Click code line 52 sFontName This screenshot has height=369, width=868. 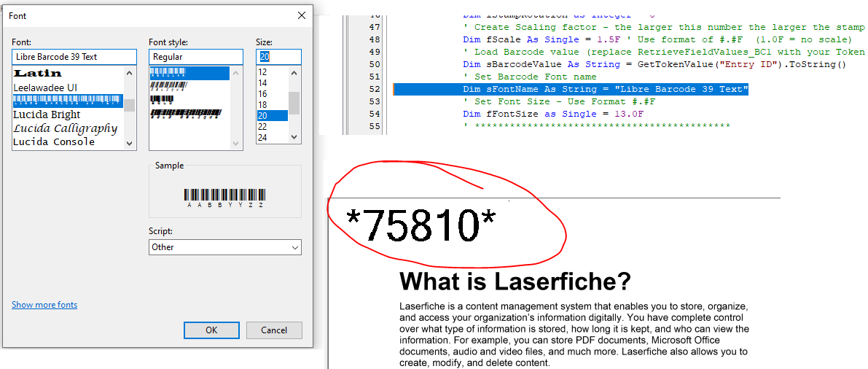pyautogui.click(x=606, y=89)
